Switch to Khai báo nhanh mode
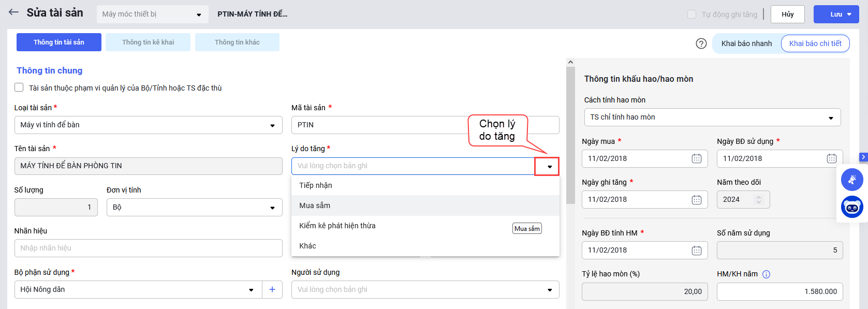Screen dimensions: 868x309 coord(746,43)
